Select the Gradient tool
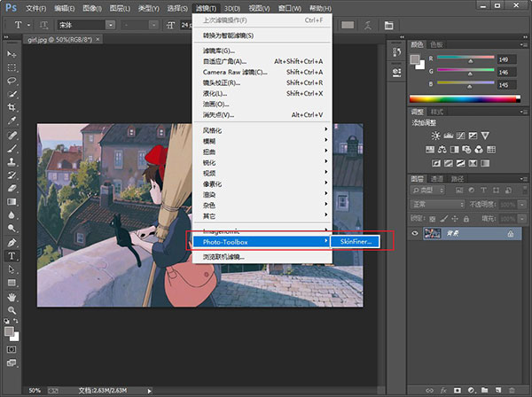This screenshot has height=397, width=532. pyautogui.click(x=12, y=202)
